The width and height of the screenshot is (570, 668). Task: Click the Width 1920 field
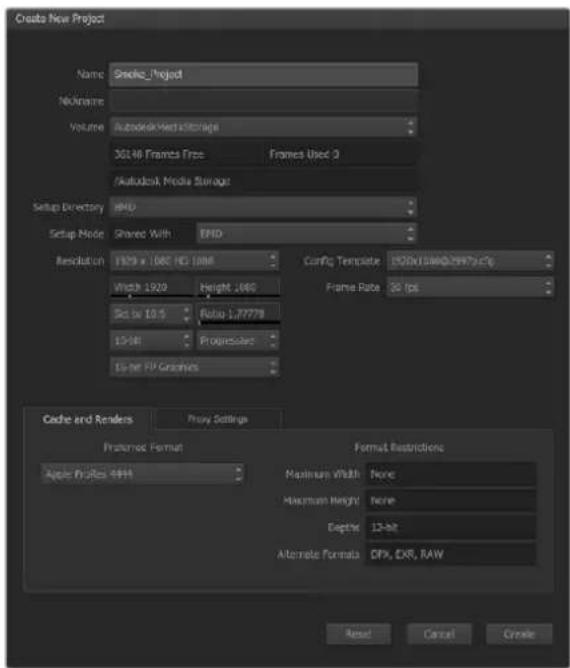[x=151, y=288]
